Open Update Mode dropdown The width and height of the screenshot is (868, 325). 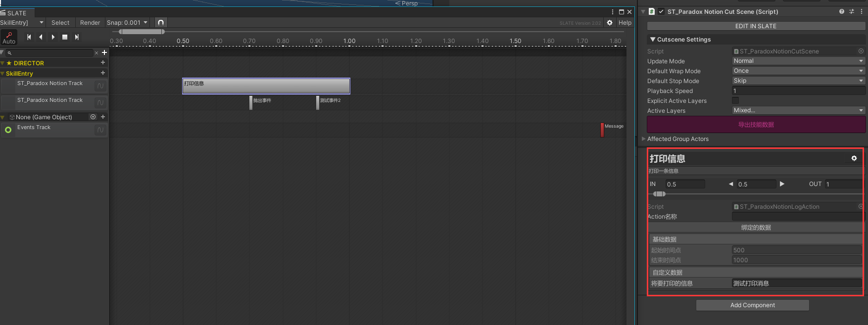[799, 61]
